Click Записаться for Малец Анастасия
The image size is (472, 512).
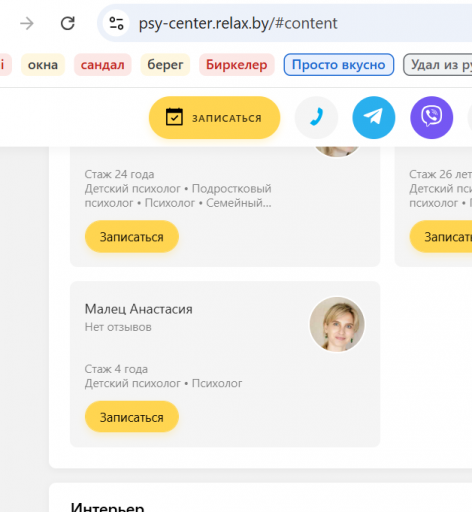(x=132, y=417)
